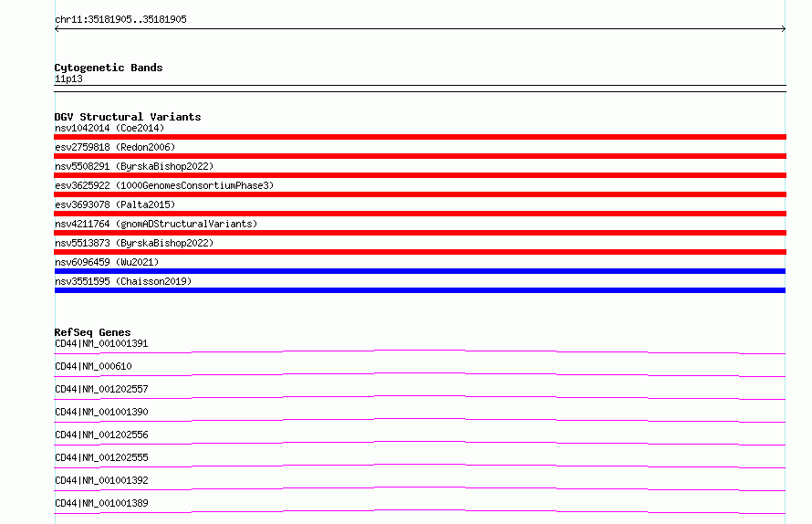The width and height of the screenshot is (812, 524).
Task: Click the Cytogenetic Bands track heading
Action: point(109,68)
